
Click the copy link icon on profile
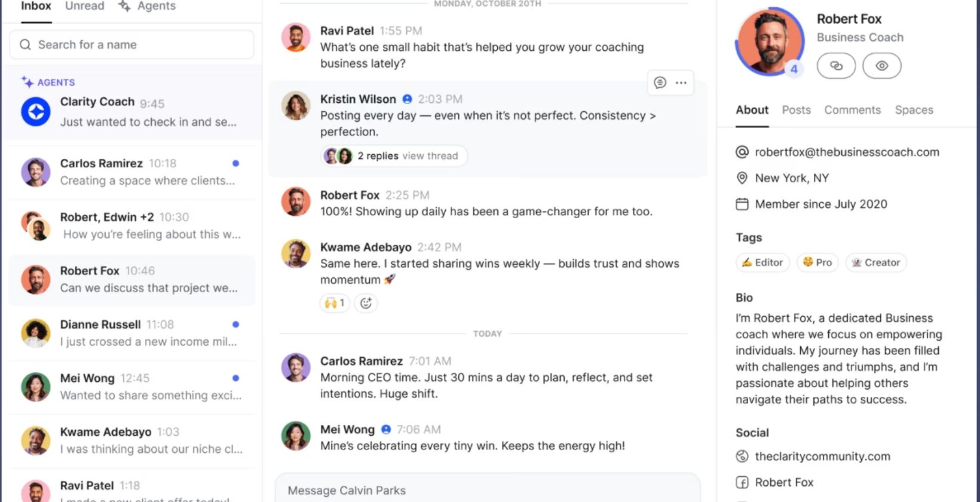[836, 66]
